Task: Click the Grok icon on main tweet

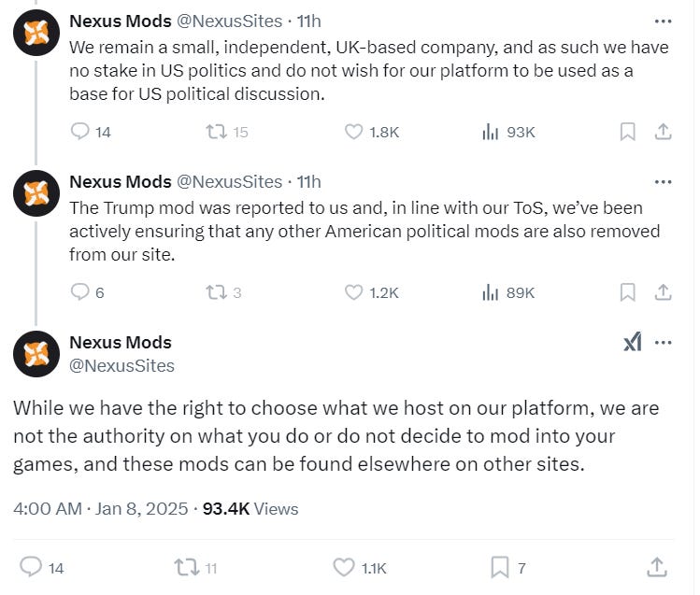Action: point(633,343)
